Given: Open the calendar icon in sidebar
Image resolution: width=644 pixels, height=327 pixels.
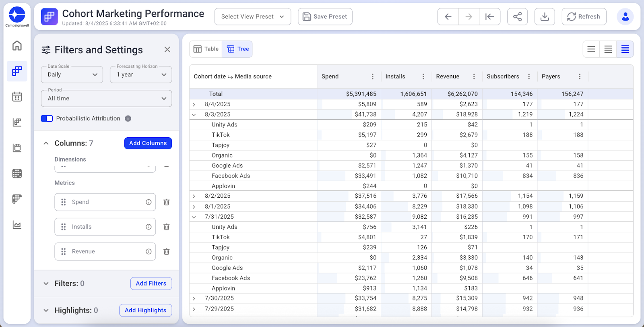Looking at the screenshot, I should click(17, 97).
